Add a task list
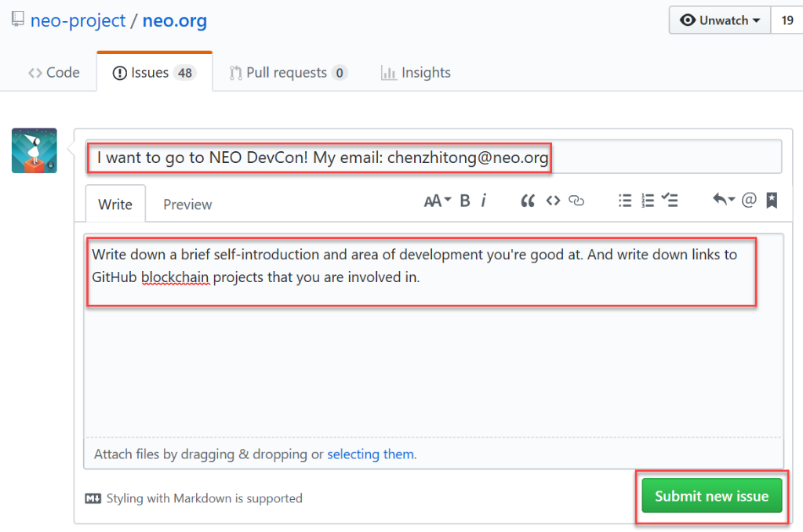 (670, 201)
